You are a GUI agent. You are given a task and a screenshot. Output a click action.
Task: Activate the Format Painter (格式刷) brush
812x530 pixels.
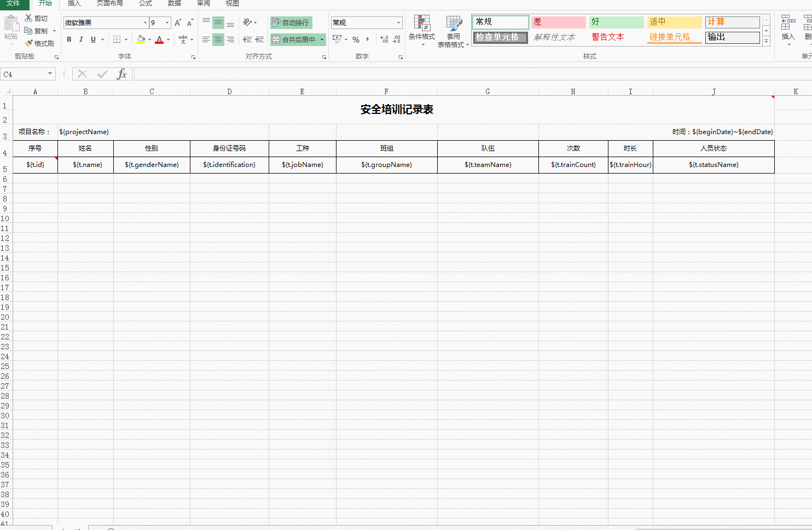click(x=28, y=43)
